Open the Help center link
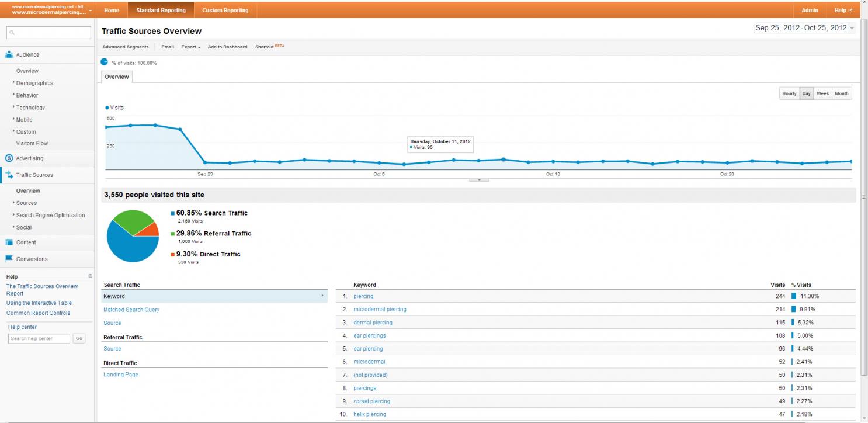The height and width of the screenshot is (423, 868). point(22,327)
